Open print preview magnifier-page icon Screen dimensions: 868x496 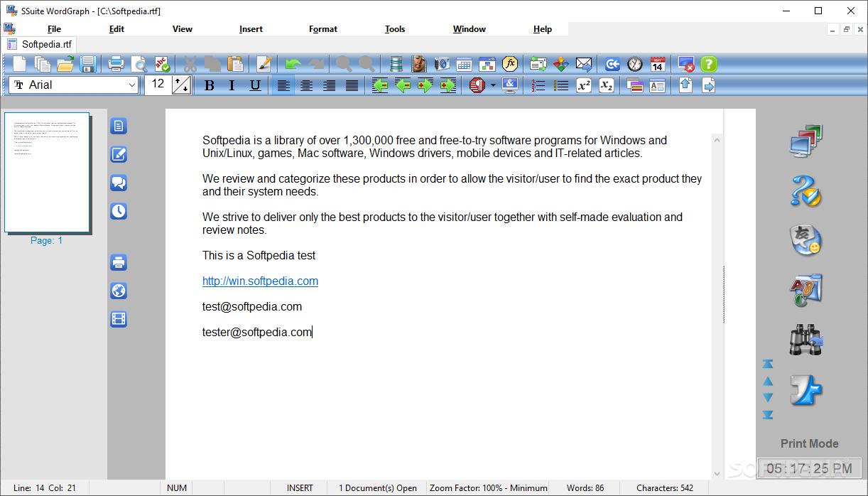[139, 64]
